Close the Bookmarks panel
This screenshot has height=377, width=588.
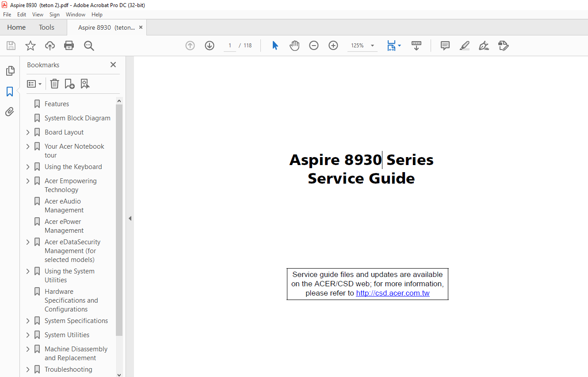tap(113, 65)
